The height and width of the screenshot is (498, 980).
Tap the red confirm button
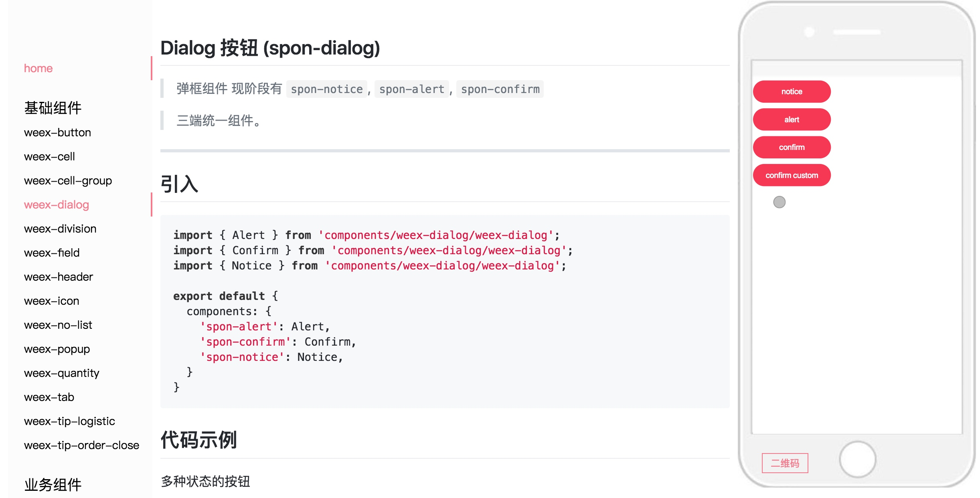point(792,147)
